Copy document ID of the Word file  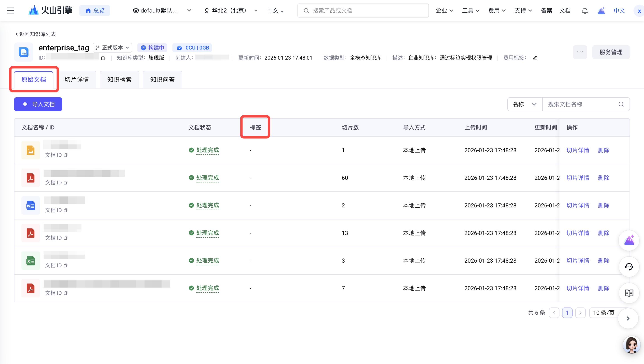(x=66, y=210)
